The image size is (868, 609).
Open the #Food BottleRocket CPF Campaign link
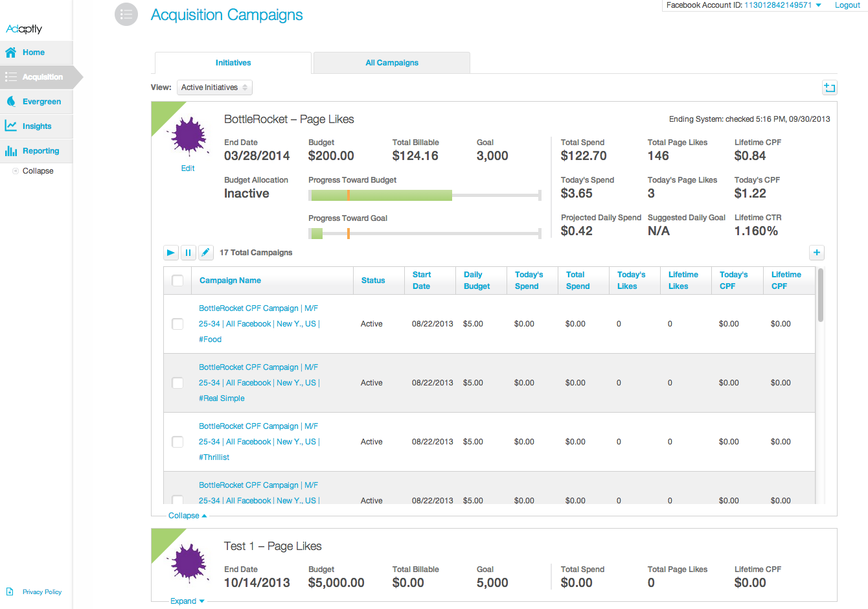259,324
